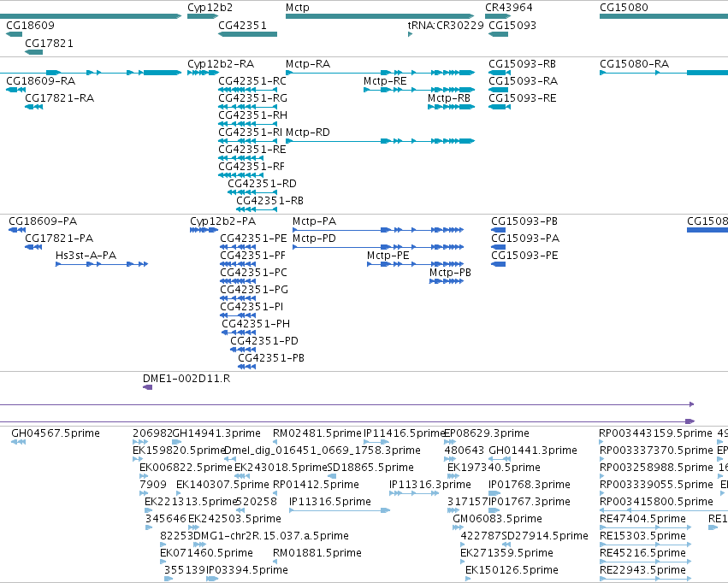Select the IP01768.3prime EST label

(x=530, y=485)
